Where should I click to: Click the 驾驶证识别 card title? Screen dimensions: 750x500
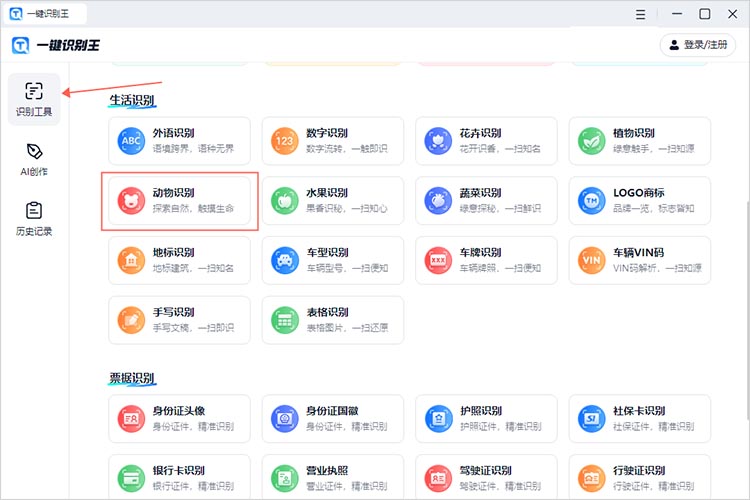pos(485,470)
